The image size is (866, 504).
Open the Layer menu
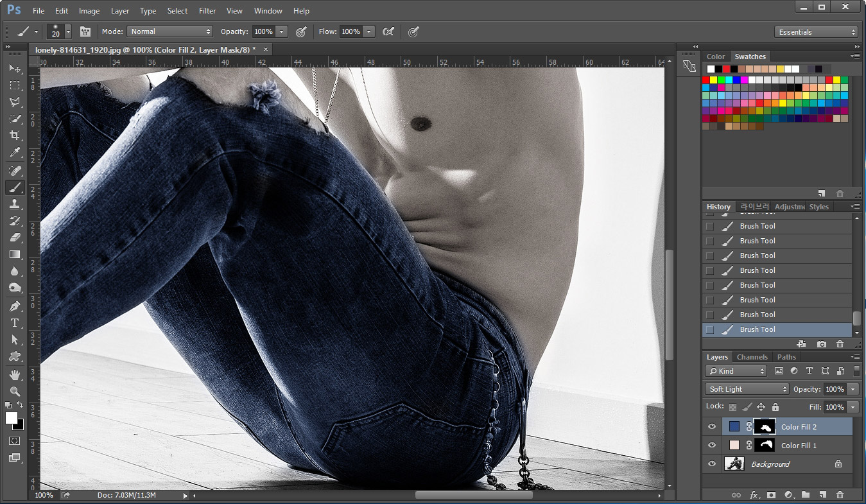(120, 11)
